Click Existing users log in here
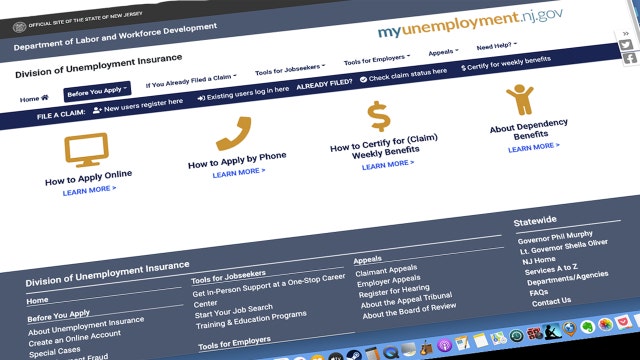 pyautogui.click(x=243, y=93)
